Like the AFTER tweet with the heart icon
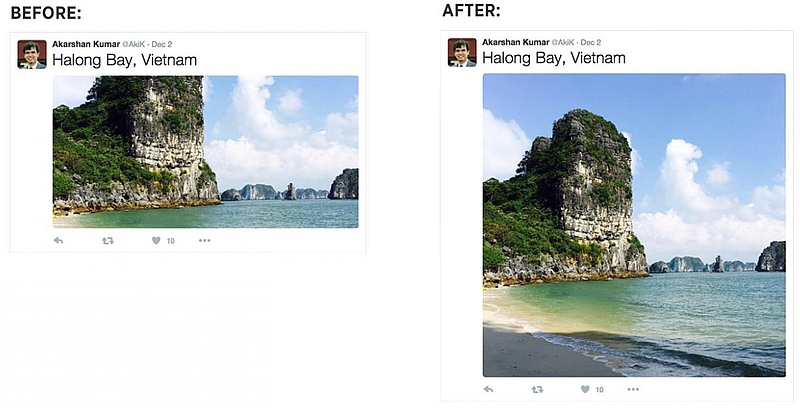Viewport: 800px width, 408px height. [585, 389]
